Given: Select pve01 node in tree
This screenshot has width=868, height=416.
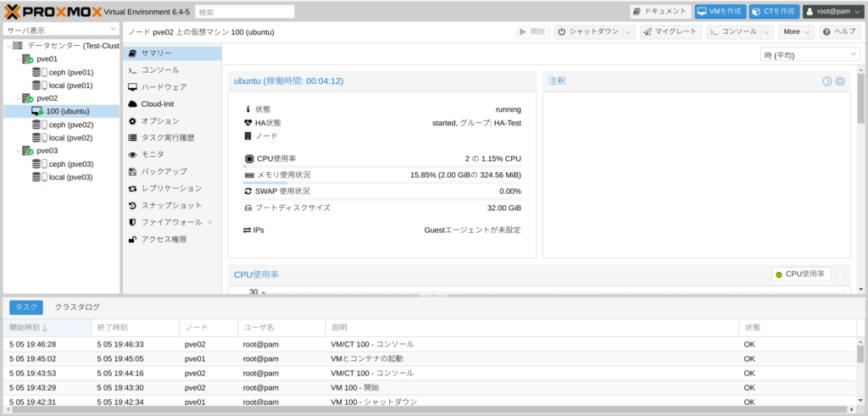Looking at the screenshot, I should [x=47, y=58].
